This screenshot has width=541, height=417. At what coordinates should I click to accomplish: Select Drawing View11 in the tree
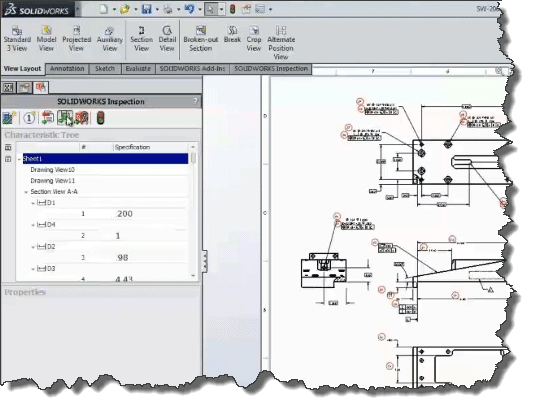click(52, 181)
